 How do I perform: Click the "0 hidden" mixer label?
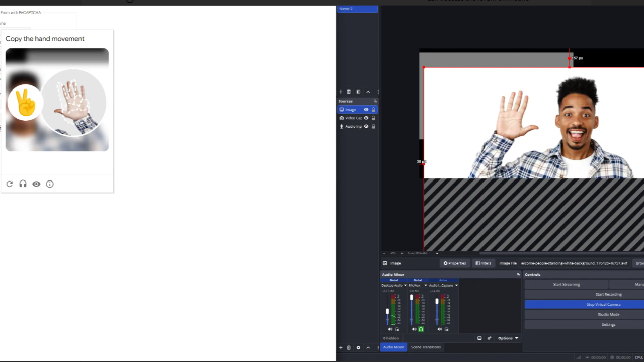[391, 338]
